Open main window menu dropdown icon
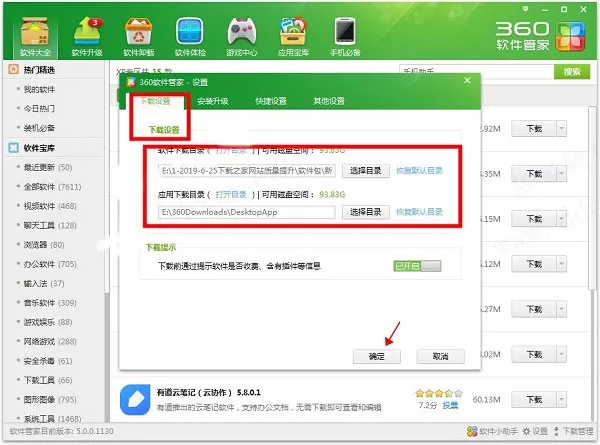600x445 pixels. coord(525,8)
